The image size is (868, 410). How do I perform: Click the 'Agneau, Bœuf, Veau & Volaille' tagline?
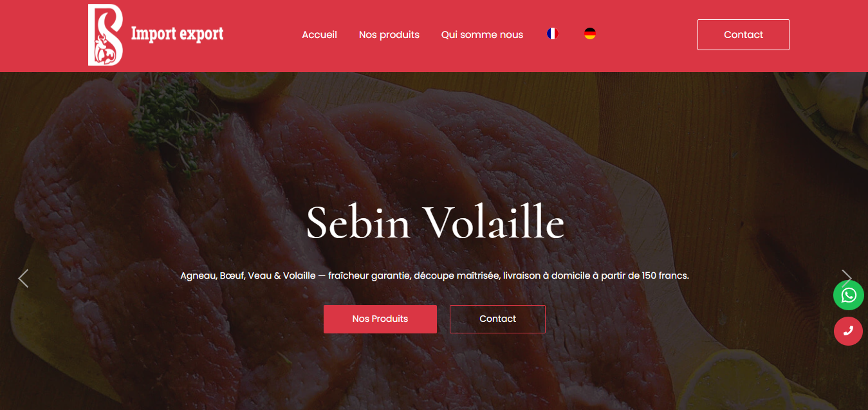(x=248, y=275)
